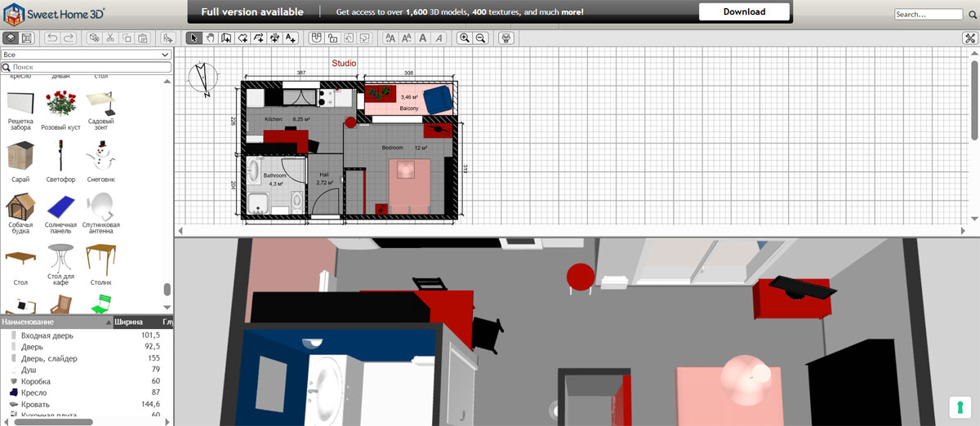Zoom out of the plan
The height and width of the screenshot is (426, 980).
[481, 38]
